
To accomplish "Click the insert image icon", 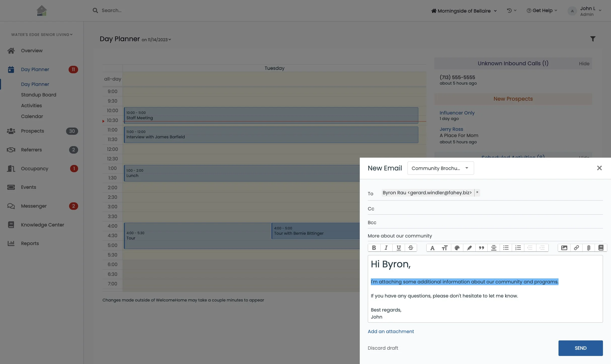I will click(x=564, y=248).
